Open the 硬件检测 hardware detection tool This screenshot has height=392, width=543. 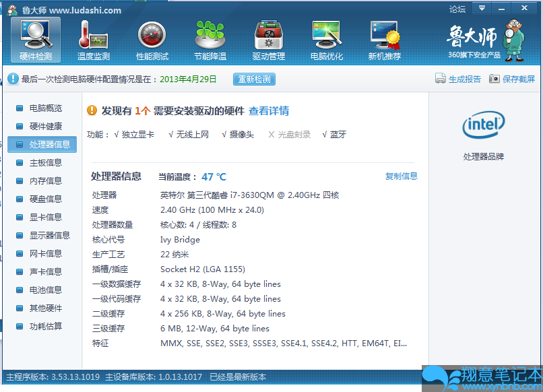point(36,40)
